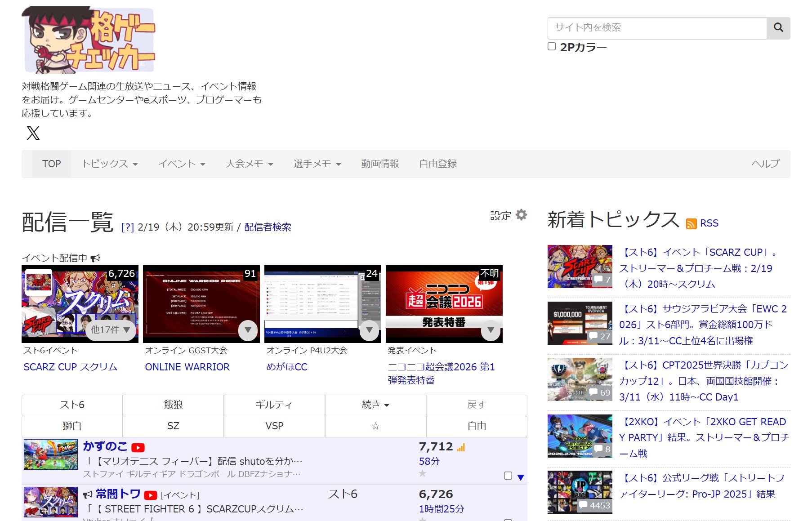Open the トピックス menu dropdown
Viewport: 812px width, 521px height.
(x=109, y=164)
